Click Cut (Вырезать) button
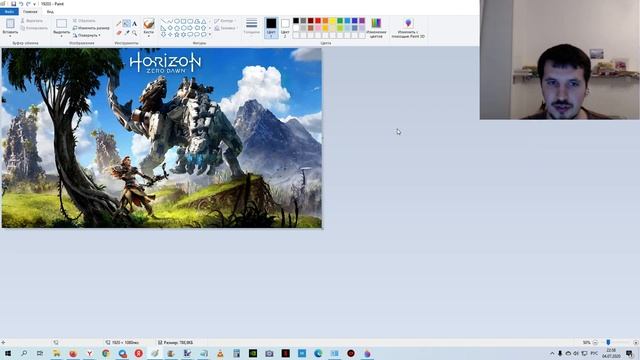 pyautogui.click(x=32, y=20)
